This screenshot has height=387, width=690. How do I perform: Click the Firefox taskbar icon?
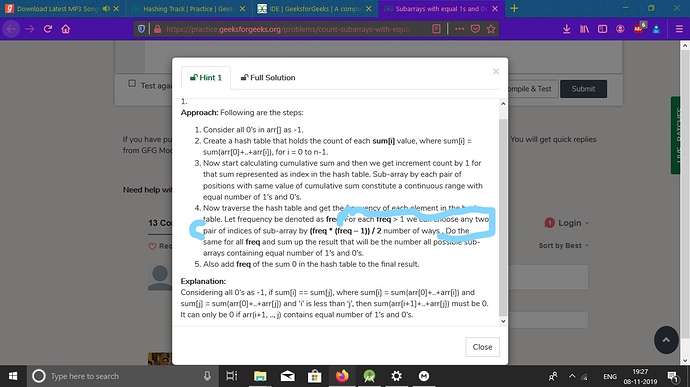pos(341,376)
